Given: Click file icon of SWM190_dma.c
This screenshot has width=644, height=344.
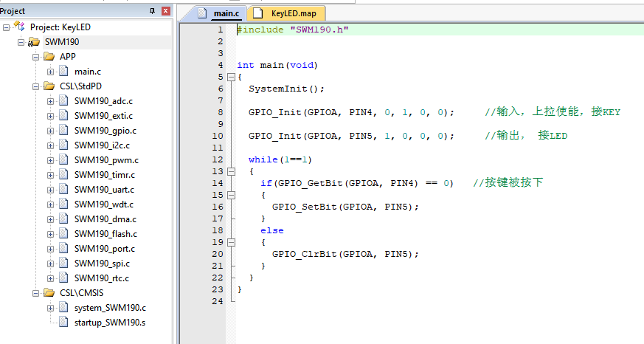Looking at the screenshot, I should (x=63, y=219).
